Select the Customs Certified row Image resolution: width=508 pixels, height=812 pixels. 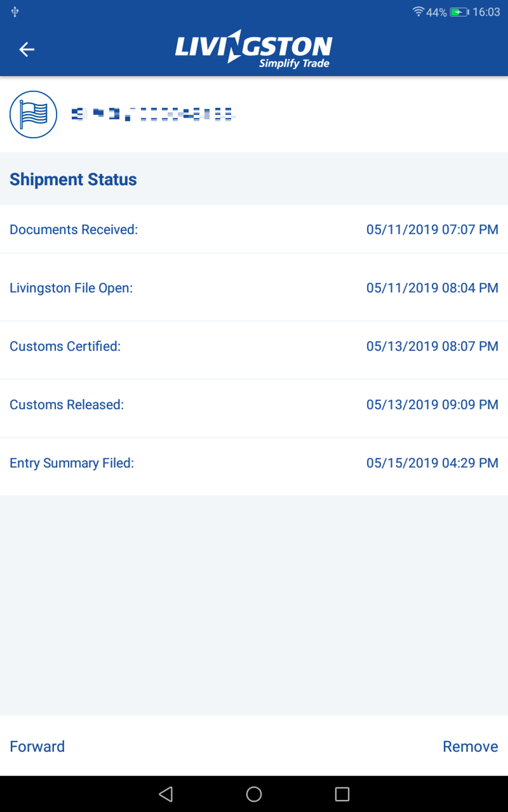[254, 346]
